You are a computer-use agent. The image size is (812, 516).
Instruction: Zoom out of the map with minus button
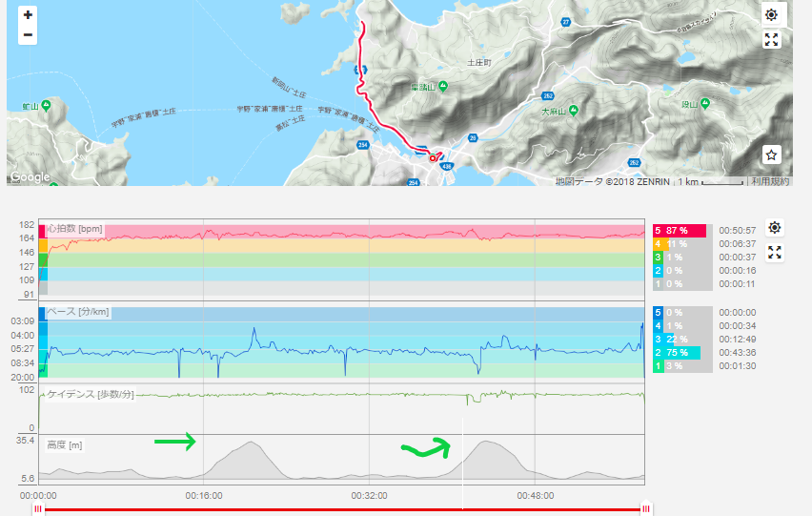28,34
